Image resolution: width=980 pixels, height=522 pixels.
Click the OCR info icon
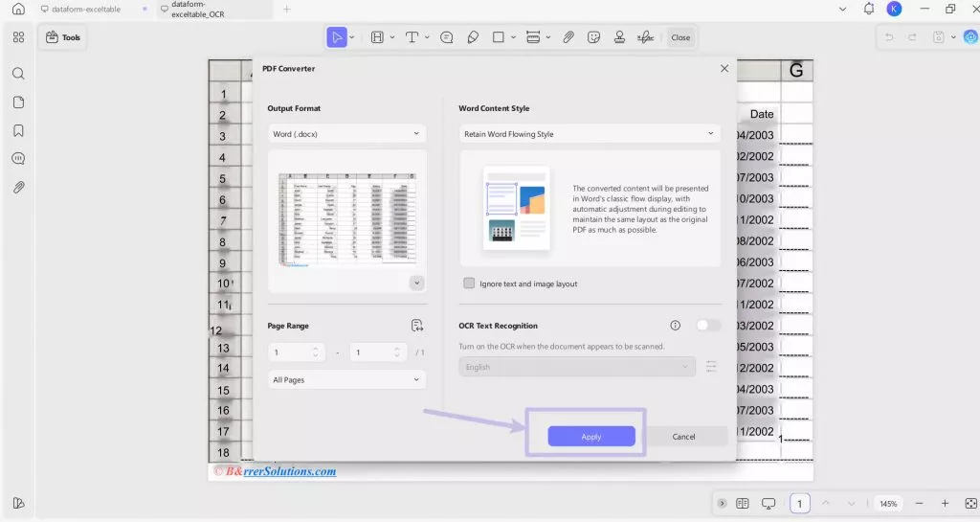[x=675, y=325]
